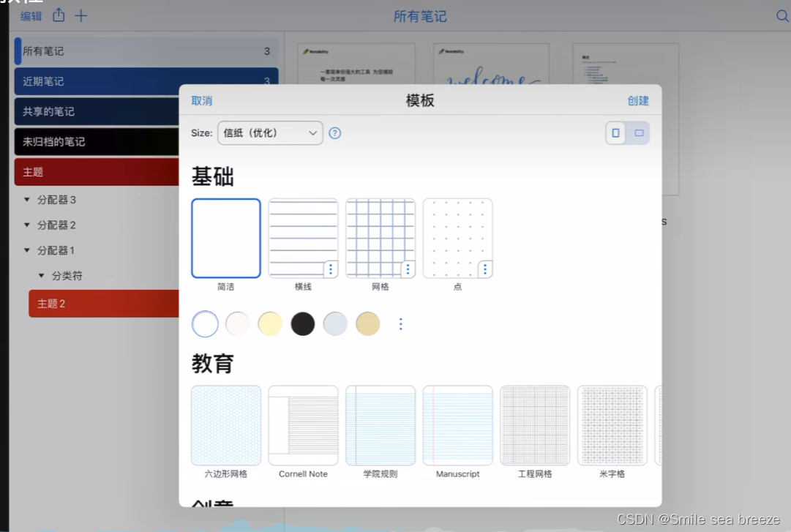This screenshot has width=791, height=532.
Task: Open the Size 信纸(优化) dropdown
Action: 270,133
